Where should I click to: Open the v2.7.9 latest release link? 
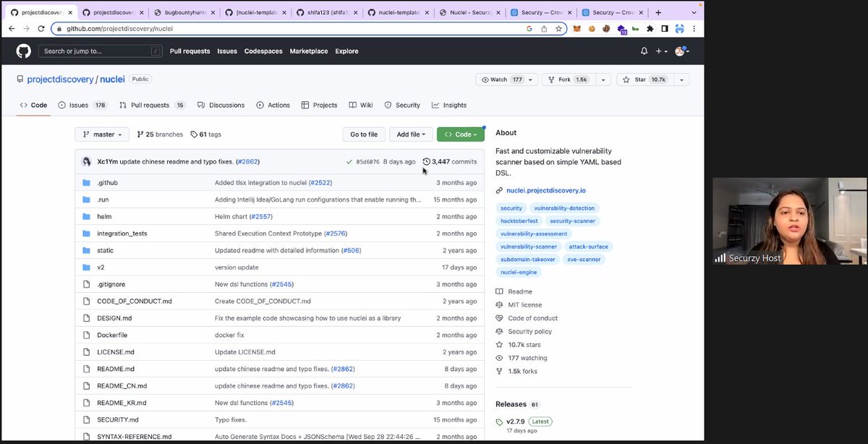pyautogui.click(x=515, y=422)
